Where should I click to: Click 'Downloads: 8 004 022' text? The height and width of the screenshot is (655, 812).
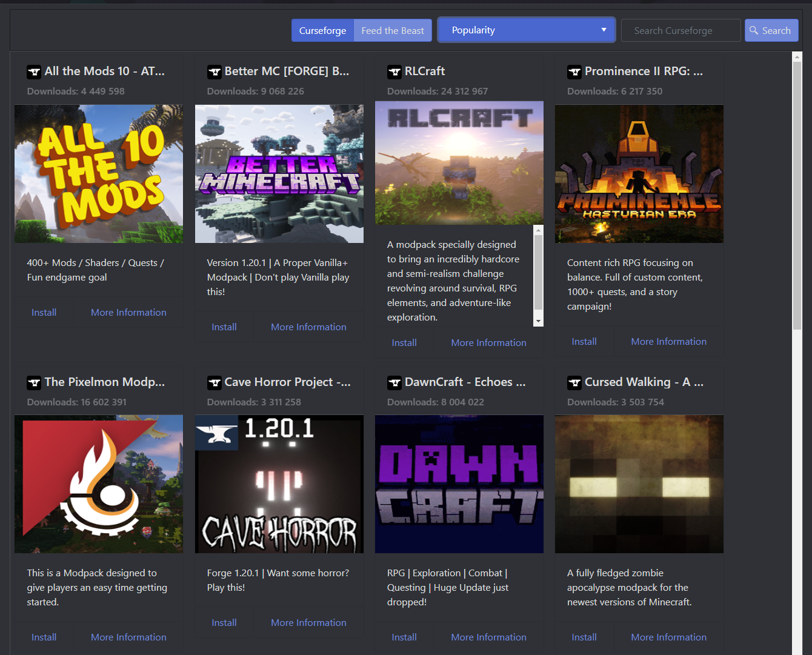click(436, 402)
